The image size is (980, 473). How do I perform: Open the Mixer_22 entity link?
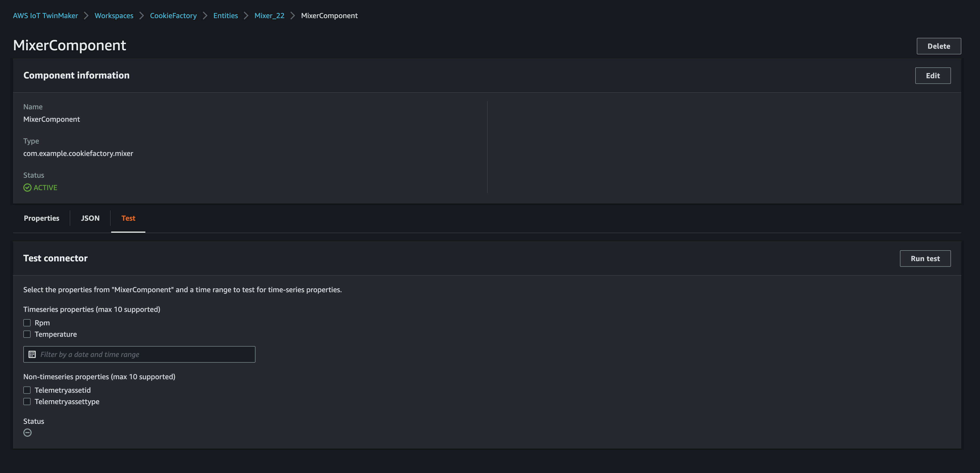point(269,16)
